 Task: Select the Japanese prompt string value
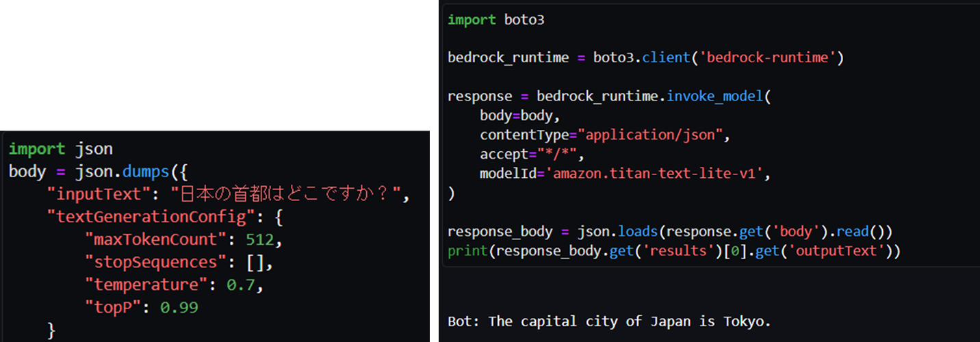tap(287, 195)
